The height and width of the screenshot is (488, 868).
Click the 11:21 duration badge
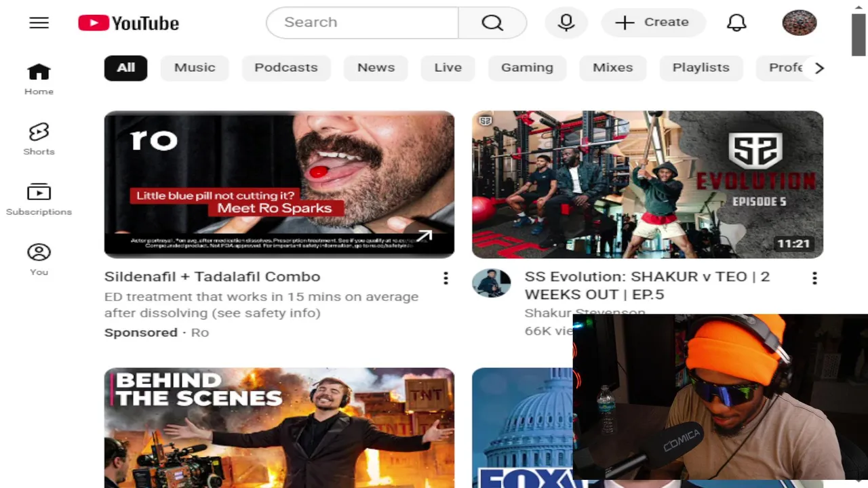click(793, 243)
